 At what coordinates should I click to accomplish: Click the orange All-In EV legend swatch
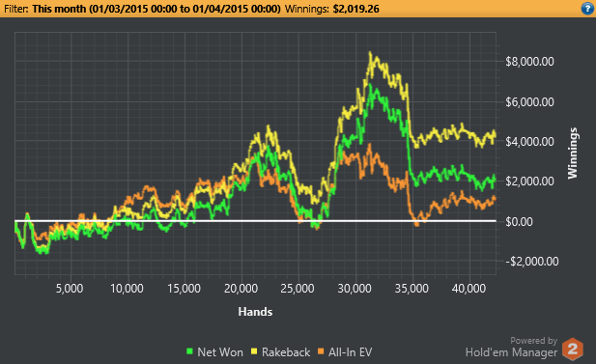(x=321, y=351)
